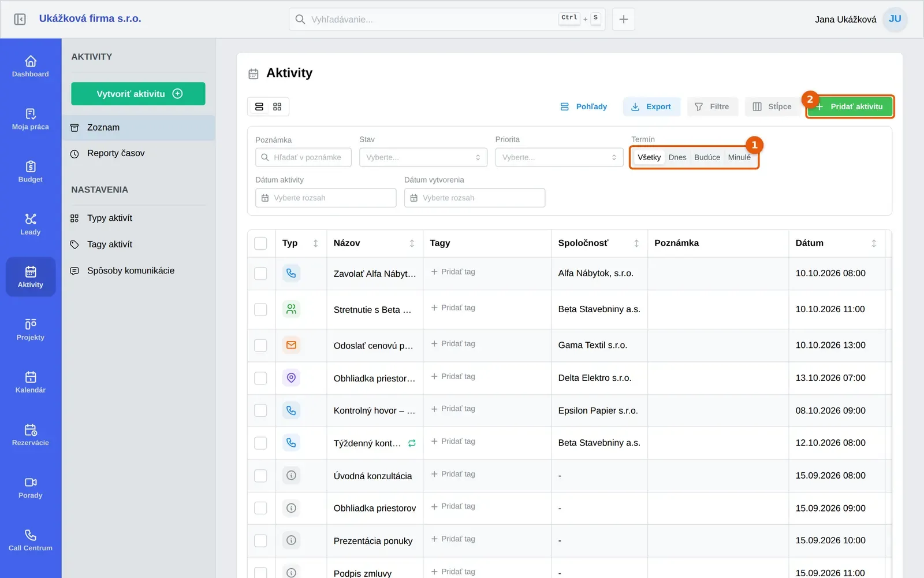Switch to list view layout icon
The width and height of the screenshot is (924, 578).
(x=259, y=106)
